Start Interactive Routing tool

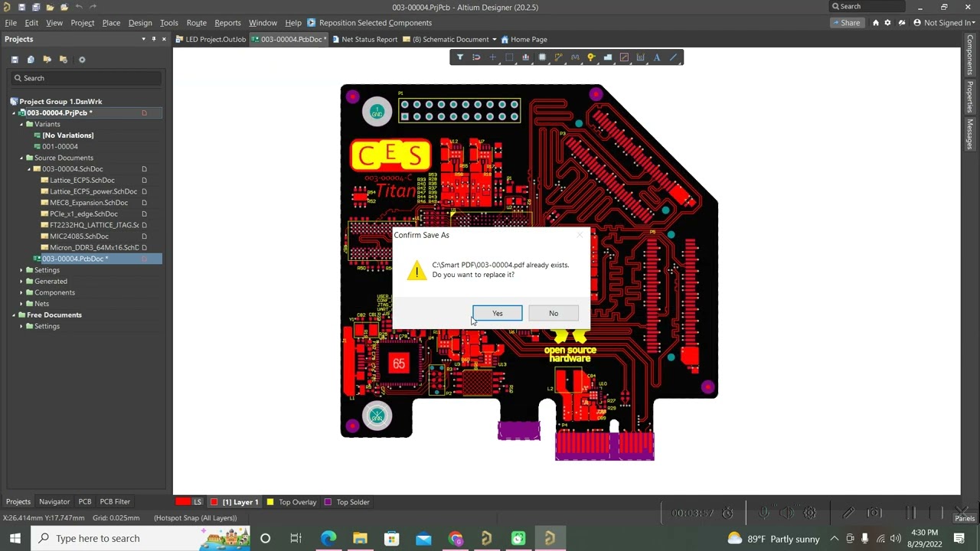click(x=558, y=57)
